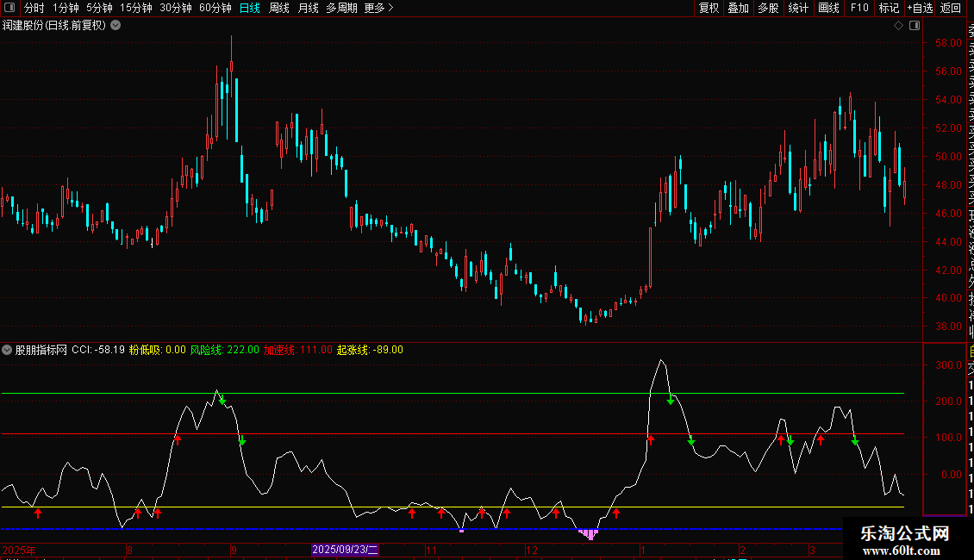Click the 2025/09/23 date marker on the timeline
974x560 pixels.
pos(345,550)
